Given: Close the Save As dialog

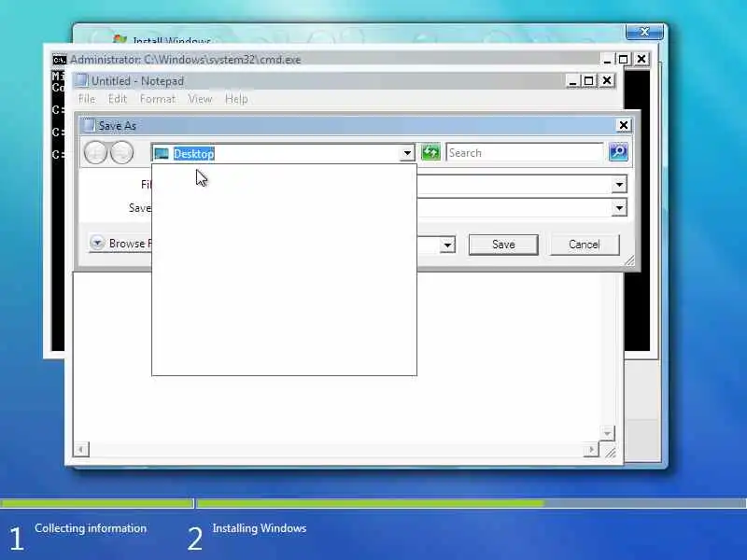Looking at the screenshot, I should [x=624, y=125].
